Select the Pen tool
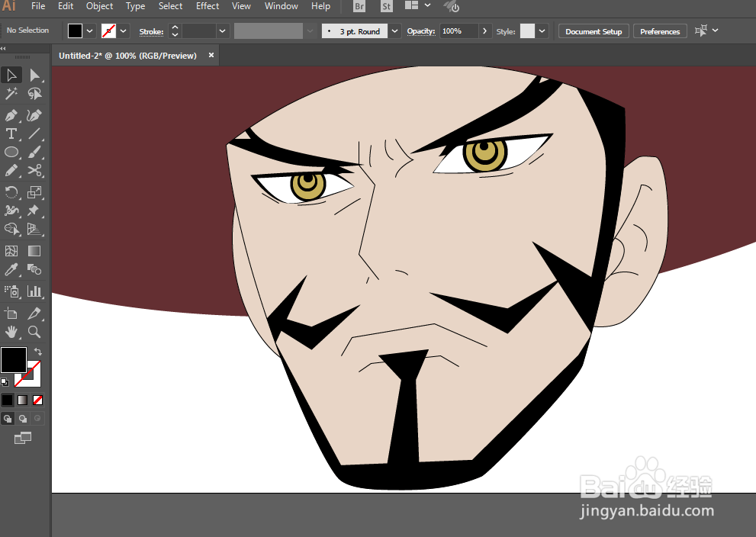Viewport: 756px width, 537px height. (11, 115)
